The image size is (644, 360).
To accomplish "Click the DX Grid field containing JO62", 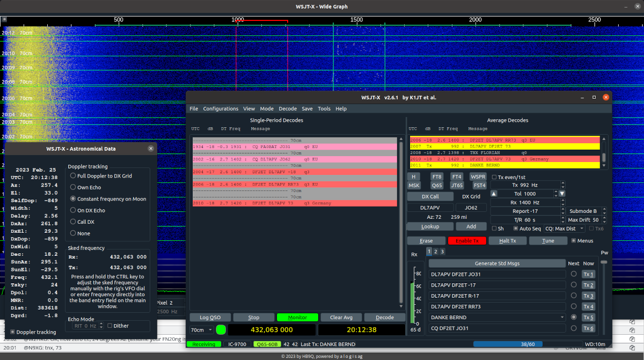I will tap(471, 208).
